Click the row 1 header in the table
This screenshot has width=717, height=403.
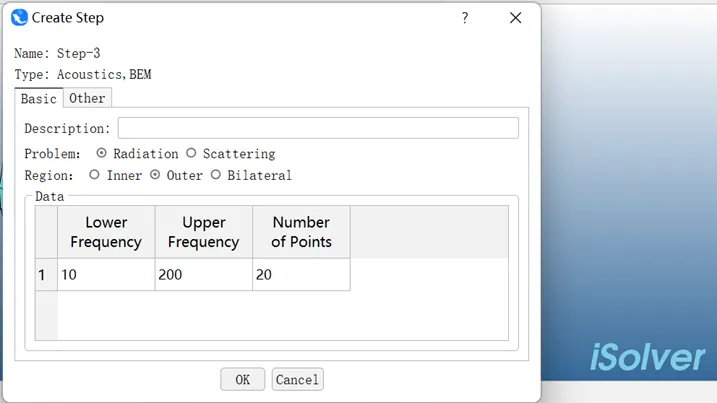pyautogui.click(x=46, y=274)
